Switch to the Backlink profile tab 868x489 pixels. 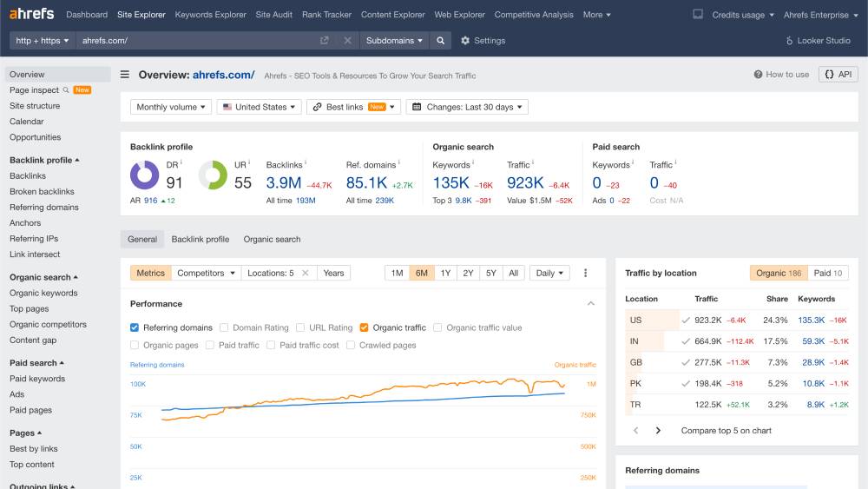pyautogui.click(x=200, y=239)
